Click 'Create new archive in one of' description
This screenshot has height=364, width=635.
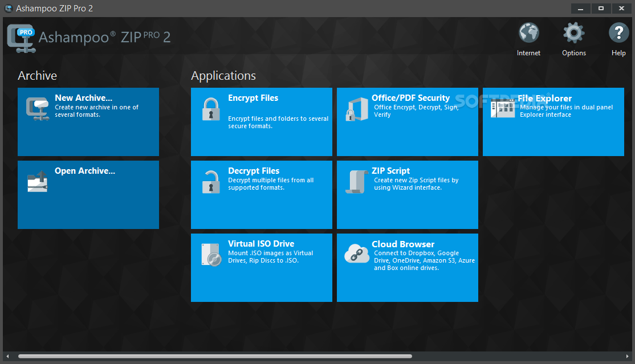click(96, 107)
